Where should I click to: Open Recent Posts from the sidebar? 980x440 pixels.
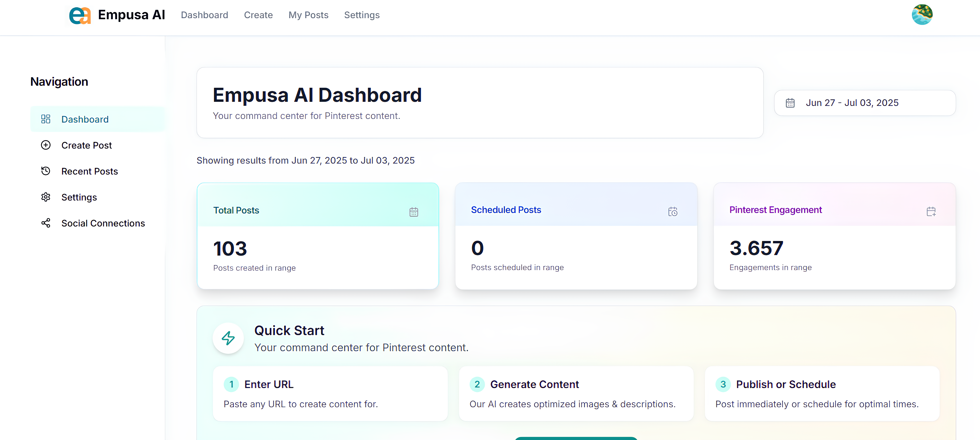(x=98, y=171)
